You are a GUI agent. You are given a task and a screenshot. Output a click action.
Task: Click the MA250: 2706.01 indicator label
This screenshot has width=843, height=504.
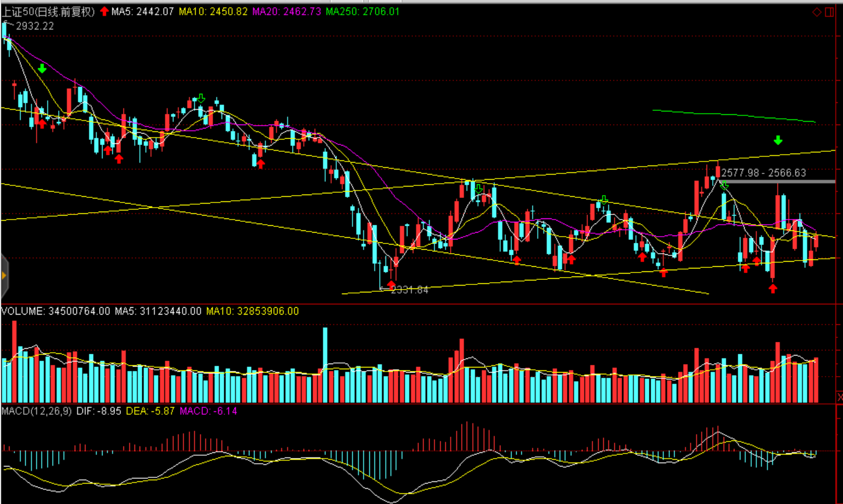click(363, 11)
